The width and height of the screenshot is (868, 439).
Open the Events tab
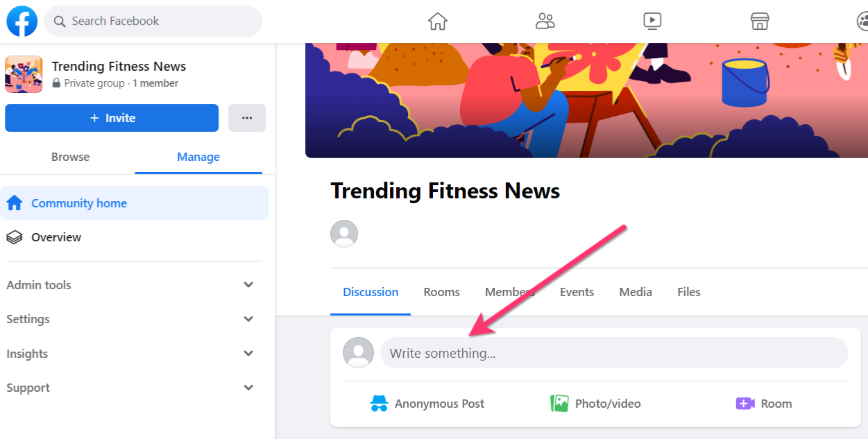click(x=577, y=292)
